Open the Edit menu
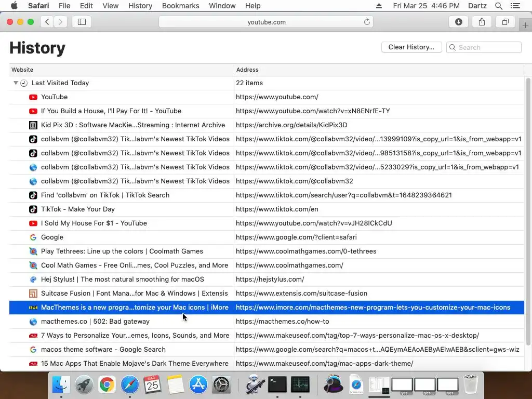 click(86, 6)
